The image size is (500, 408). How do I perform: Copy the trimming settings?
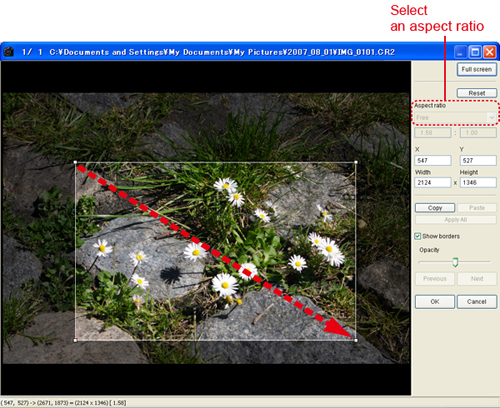(435, 208)
